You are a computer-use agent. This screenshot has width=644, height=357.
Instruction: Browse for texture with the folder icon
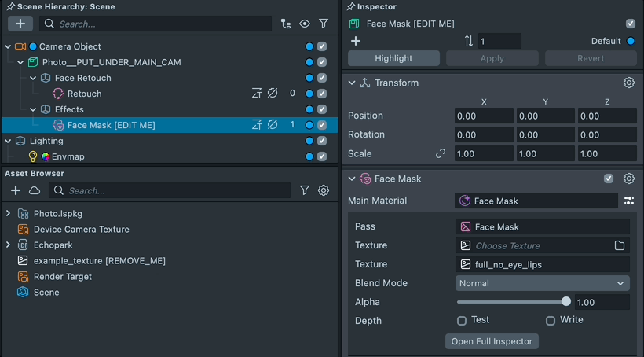(x=620, y=245)
